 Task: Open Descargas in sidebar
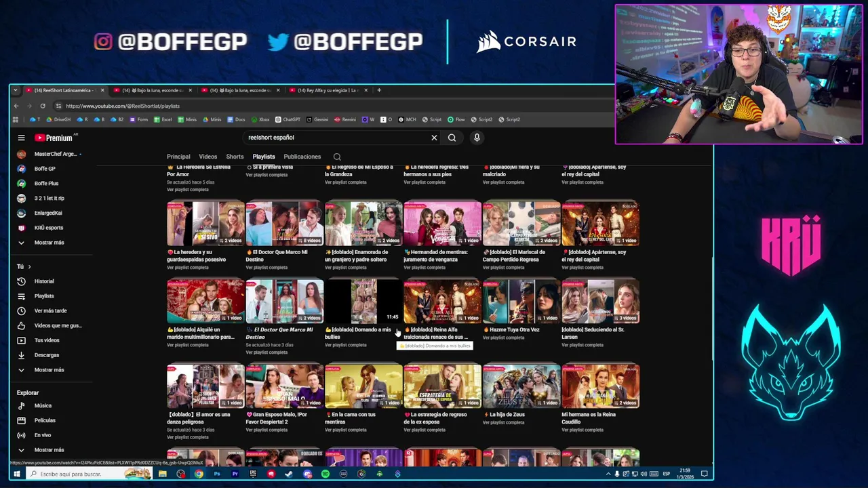pyautogui.click(x=47, y=355)
